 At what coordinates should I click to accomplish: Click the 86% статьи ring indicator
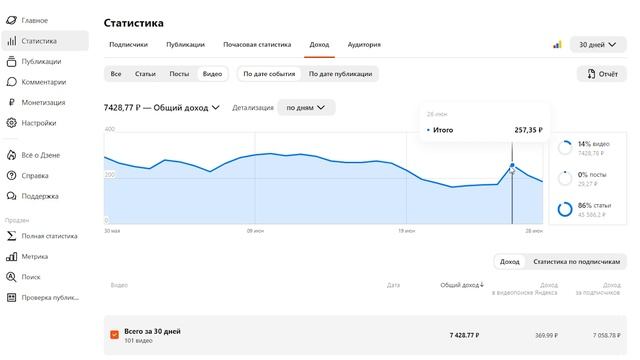tap(565, 209)
